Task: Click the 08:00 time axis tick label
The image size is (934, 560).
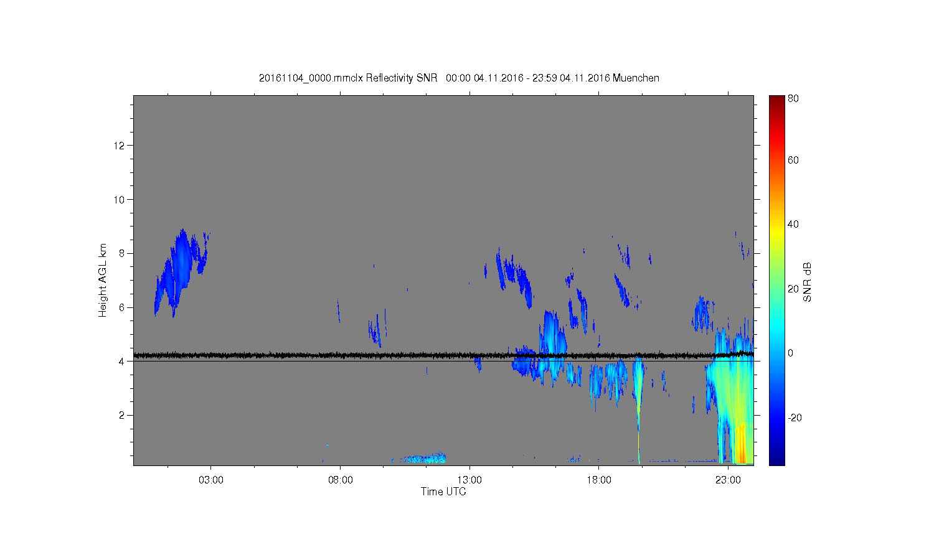Action: [341, 480]
